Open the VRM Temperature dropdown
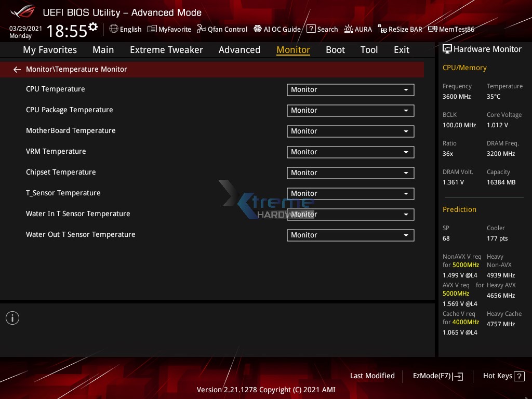Screen dimensions: 532x399 (x=350, y=152)
